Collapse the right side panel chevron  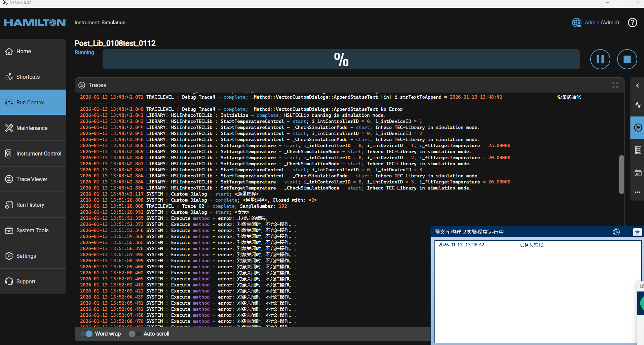[x=638, y=85]
